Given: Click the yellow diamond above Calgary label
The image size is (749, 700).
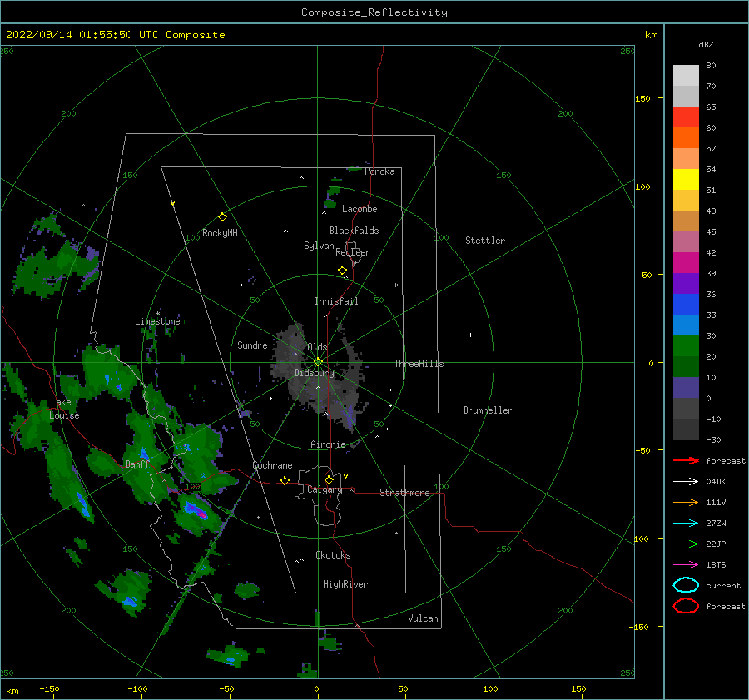Looking at the screenshot, I should point(329,479).
